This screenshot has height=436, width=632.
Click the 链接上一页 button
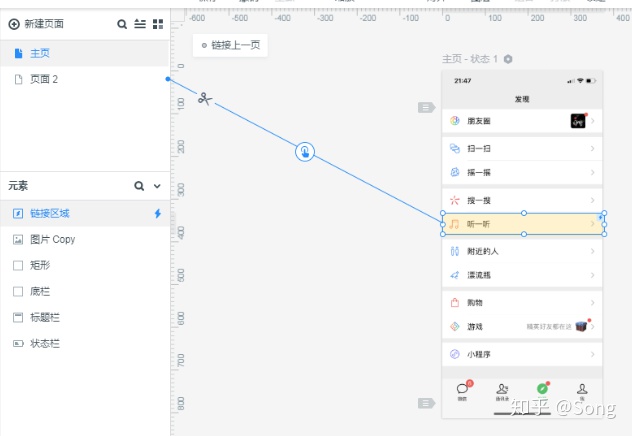pos(230,45)
